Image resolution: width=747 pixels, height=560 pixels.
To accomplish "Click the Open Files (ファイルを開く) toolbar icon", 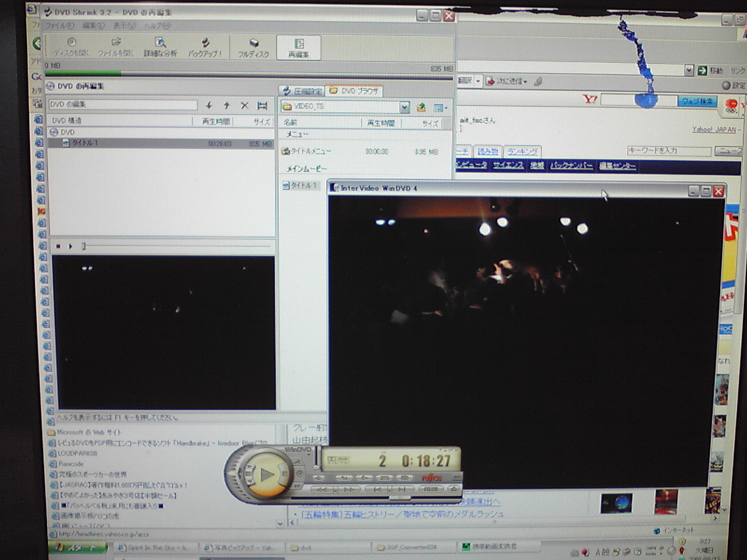I will (116, 46).
